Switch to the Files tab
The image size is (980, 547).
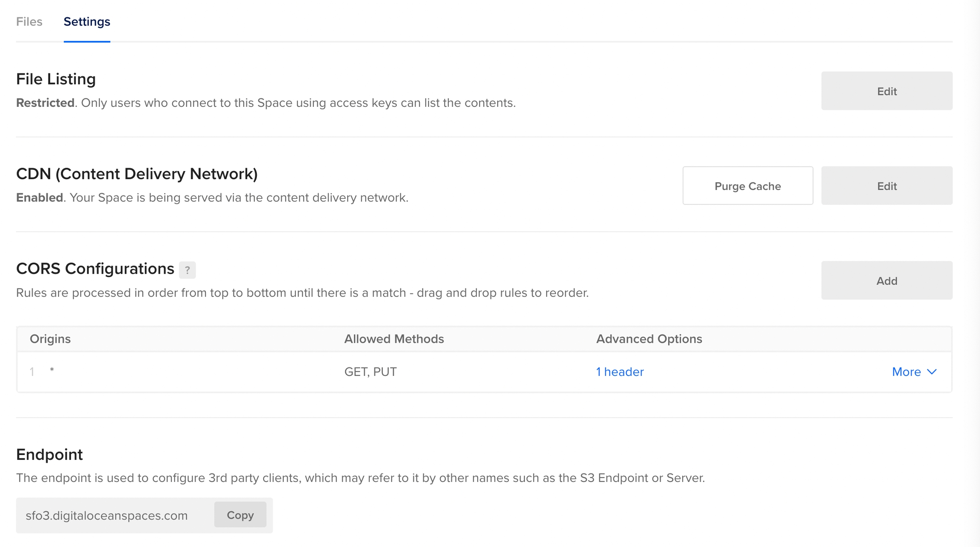(x=29, y=22)
